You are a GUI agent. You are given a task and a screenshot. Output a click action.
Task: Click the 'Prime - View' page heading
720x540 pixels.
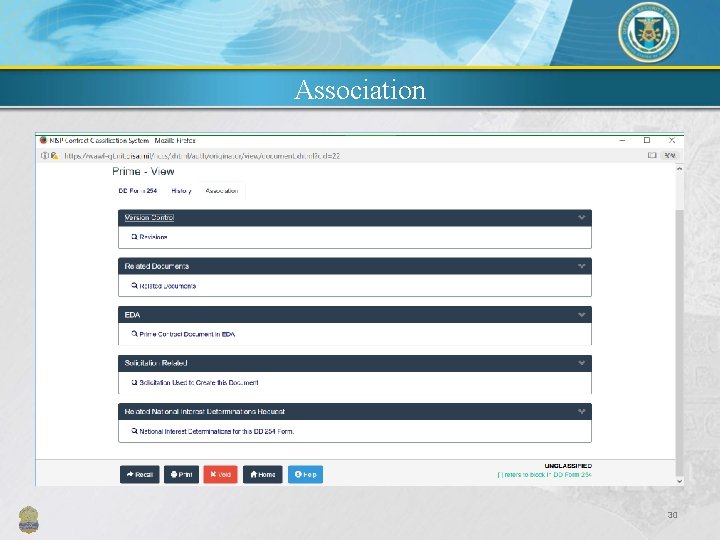(x=143, y=171)
